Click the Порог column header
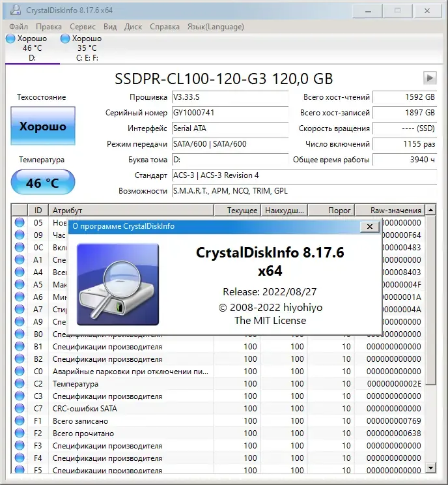 pyautogui.click(x=331, y=211)
